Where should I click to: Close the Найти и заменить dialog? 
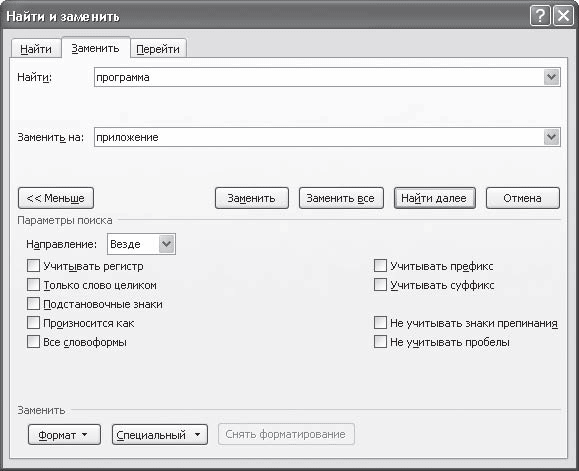click(563, 16)
